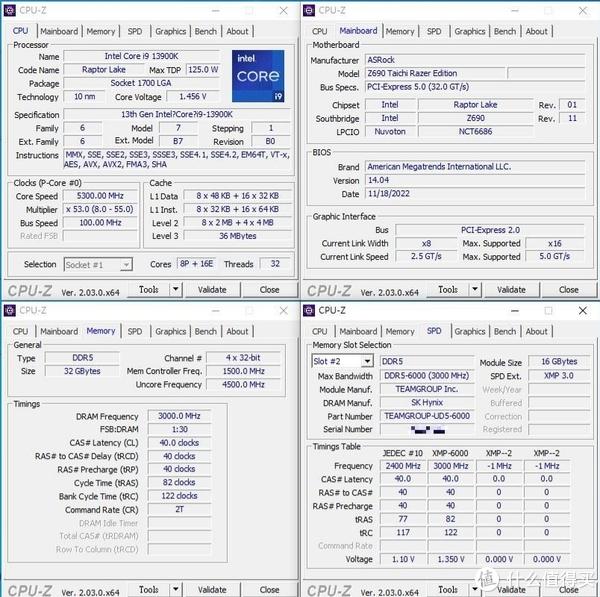Open SPD tab in top-left CPU-Z window
This screenshot has width=600, height=597.
point(135,31)
